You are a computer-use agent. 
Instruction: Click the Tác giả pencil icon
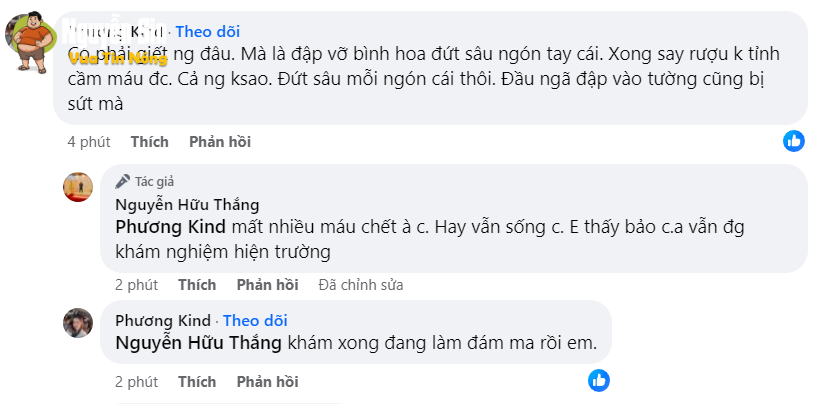(123, 181)
